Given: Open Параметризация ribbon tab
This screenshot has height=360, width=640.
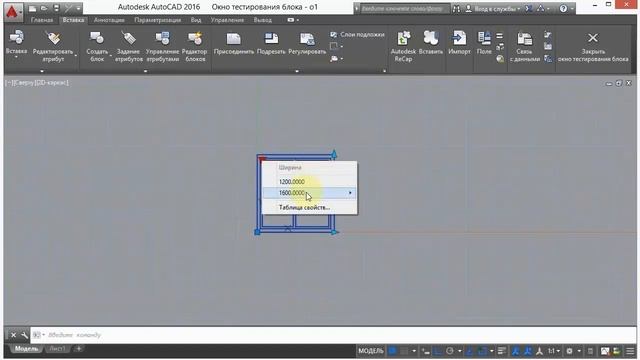Looking at the screenshot, I should [158, 20].
